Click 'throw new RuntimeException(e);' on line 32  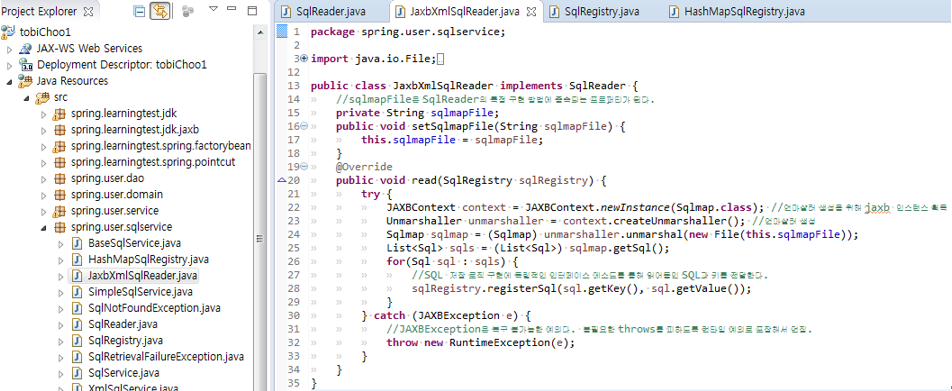pos(480,342)
